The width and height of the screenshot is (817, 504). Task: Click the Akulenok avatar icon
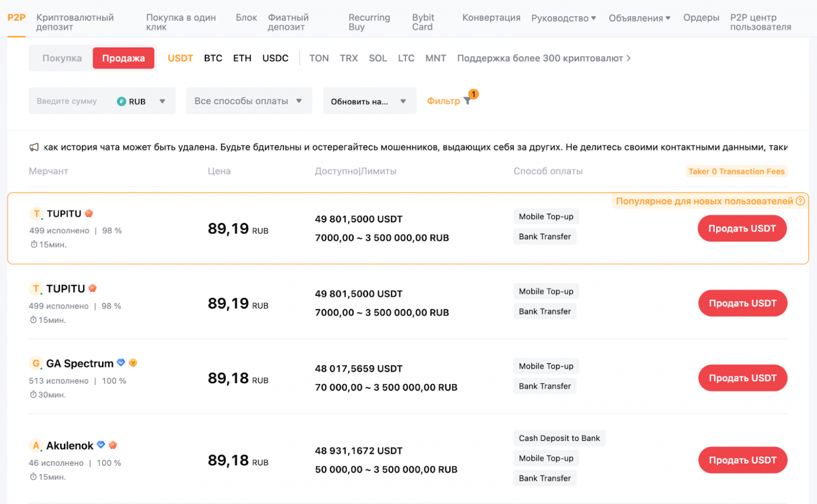pos(36,445)
